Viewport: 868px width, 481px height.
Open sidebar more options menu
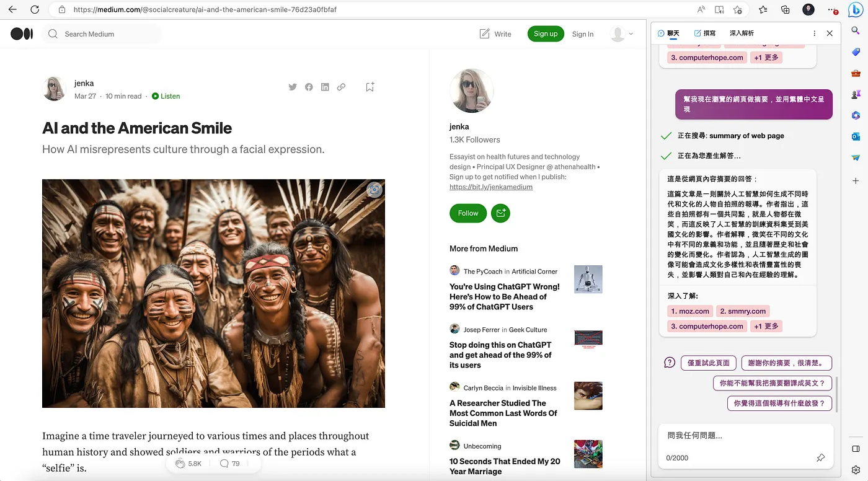pos(815,33)
